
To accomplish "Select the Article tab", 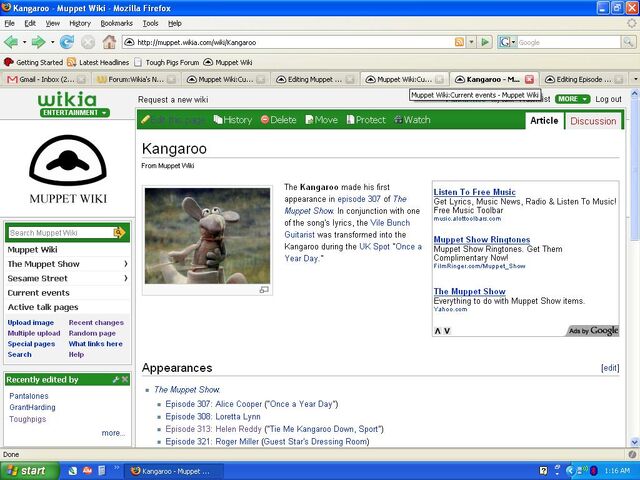I will [544, 121].
